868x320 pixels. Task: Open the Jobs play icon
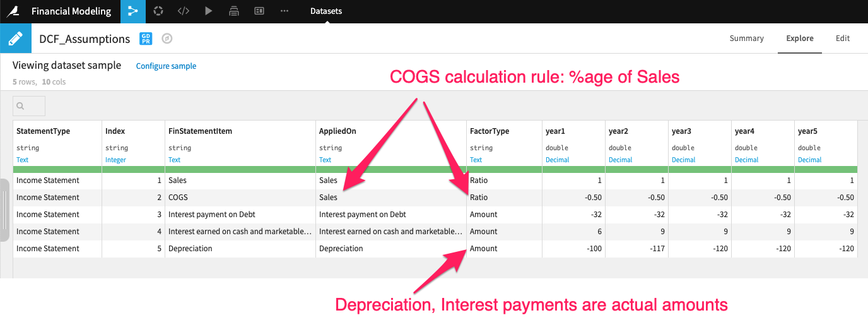pyautogui.click(x=209, y=11)
